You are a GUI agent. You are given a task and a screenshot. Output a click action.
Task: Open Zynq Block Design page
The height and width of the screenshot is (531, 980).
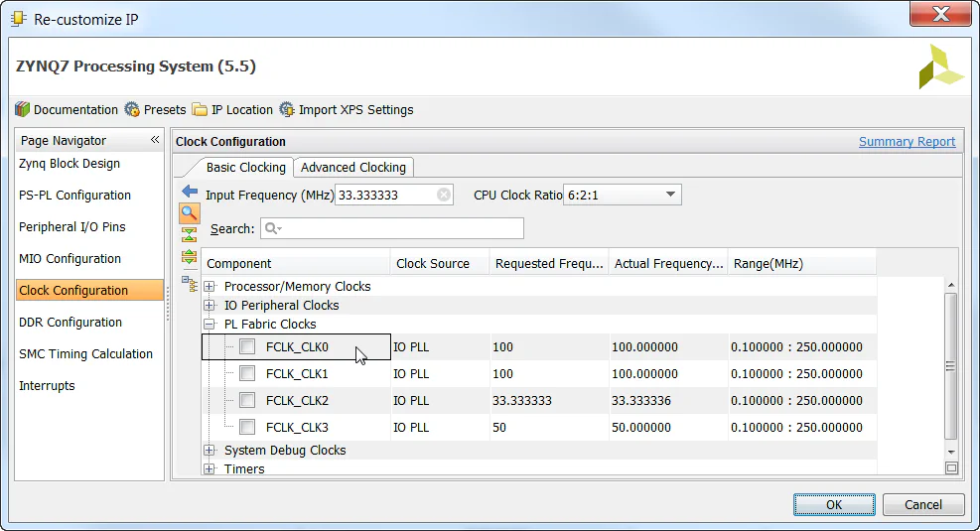pos(70,164)
